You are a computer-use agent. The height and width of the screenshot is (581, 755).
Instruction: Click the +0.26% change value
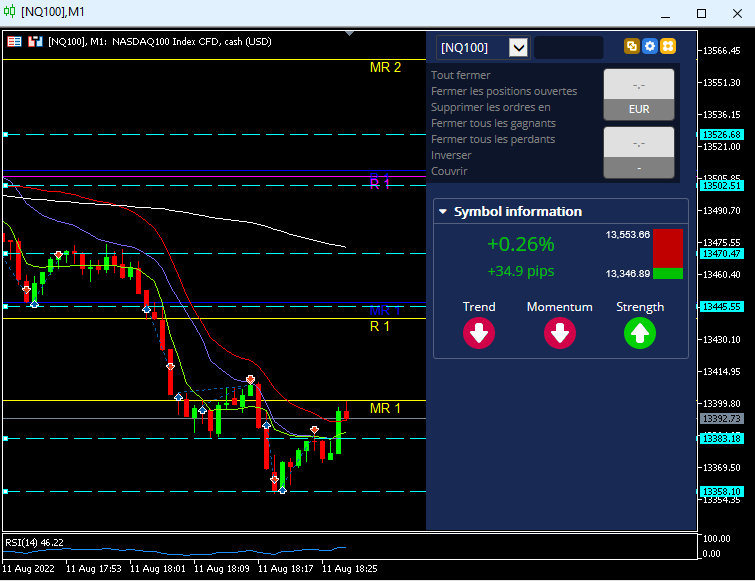[521, 244]
